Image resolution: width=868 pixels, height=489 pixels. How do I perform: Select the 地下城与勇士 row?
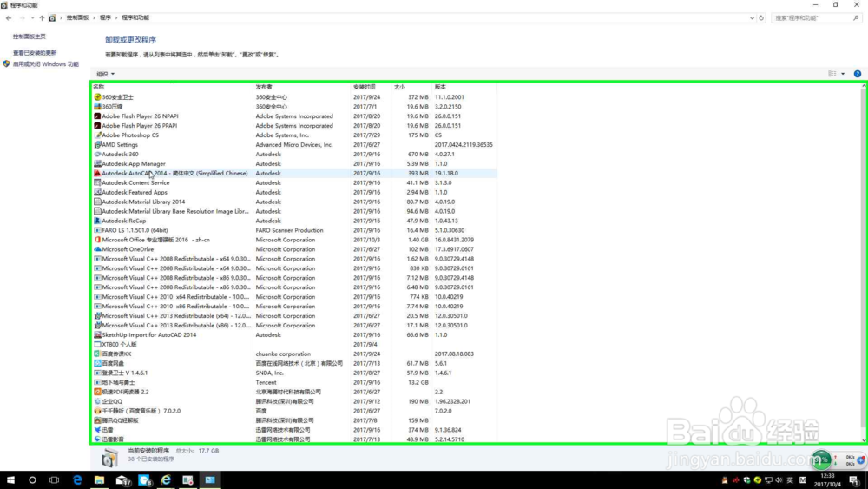pyautogui.click(x=294, y=383)
